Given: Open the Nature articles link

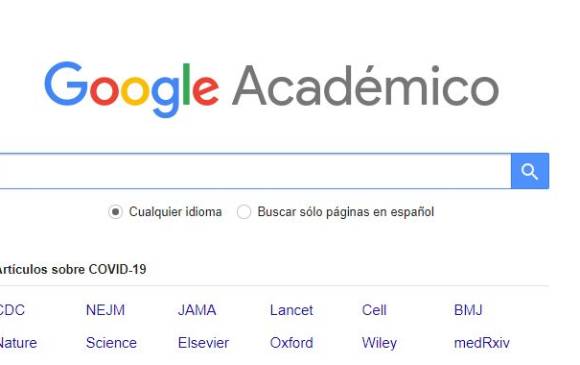Looking at the screenshot, I should click(18, 343).
